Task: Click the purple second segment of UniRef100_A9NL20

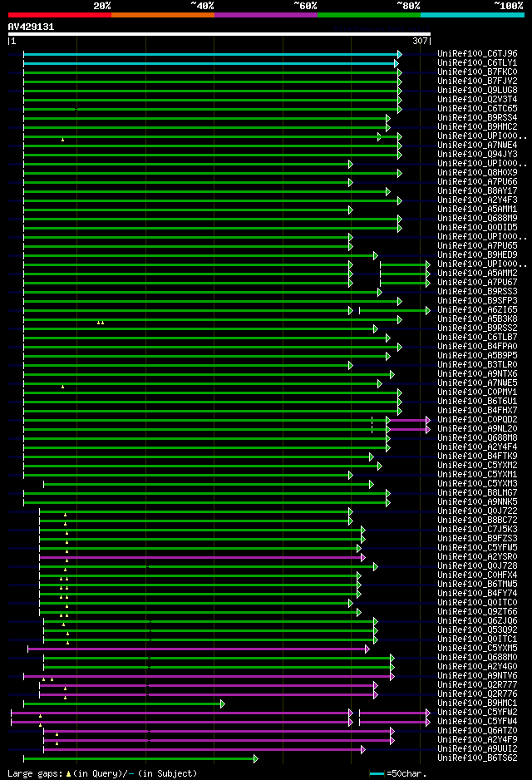Action: [x=409, y=430]
